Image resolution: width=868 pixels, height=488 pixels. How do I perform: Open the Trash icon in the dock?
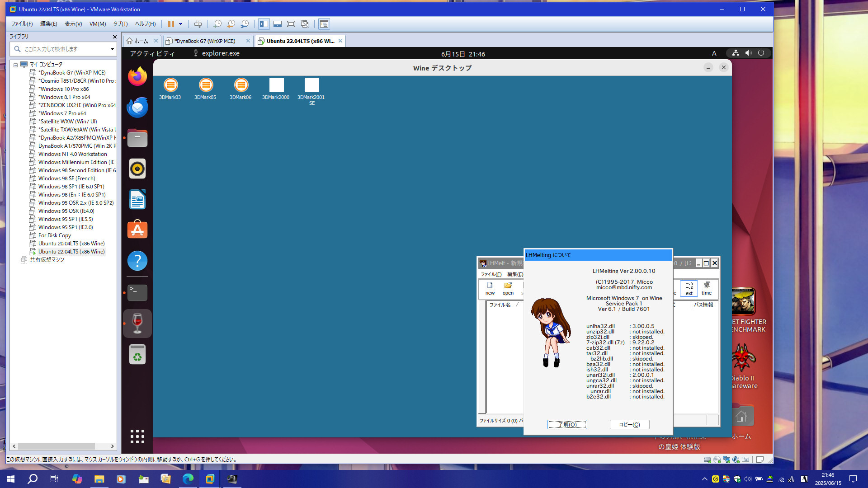tap(137, 354)
